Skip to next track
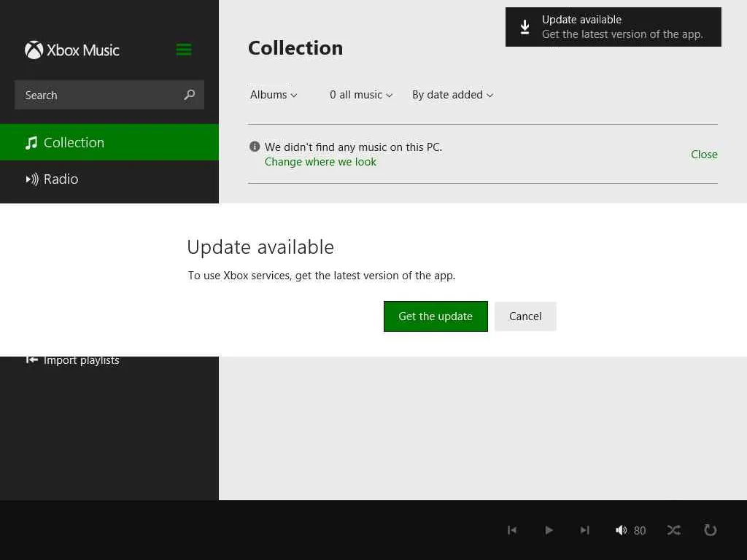747x560 pixels. click(x=584, y=530)
